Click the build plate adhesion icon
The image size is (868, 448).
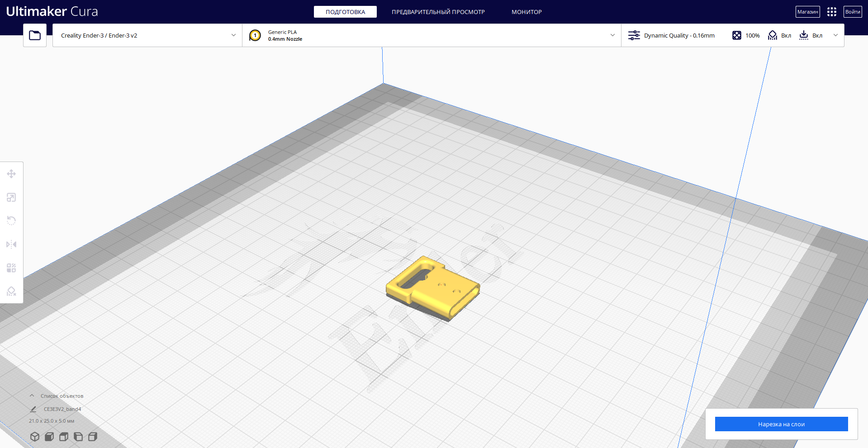804,35
